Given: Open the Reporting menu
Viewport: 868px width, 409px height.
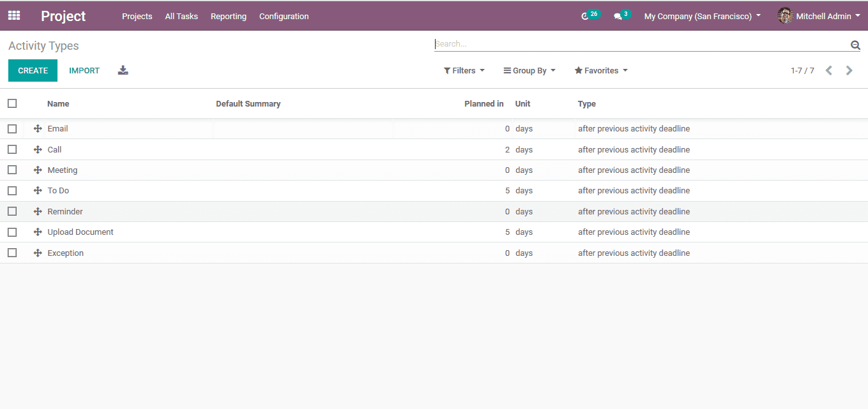Looking at the screenshot, I should [x=229, y=17].
